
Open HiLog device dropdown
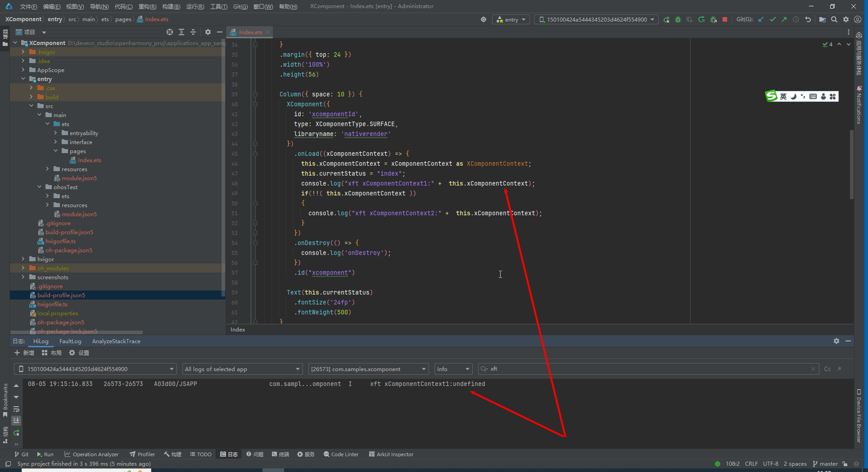95,369
